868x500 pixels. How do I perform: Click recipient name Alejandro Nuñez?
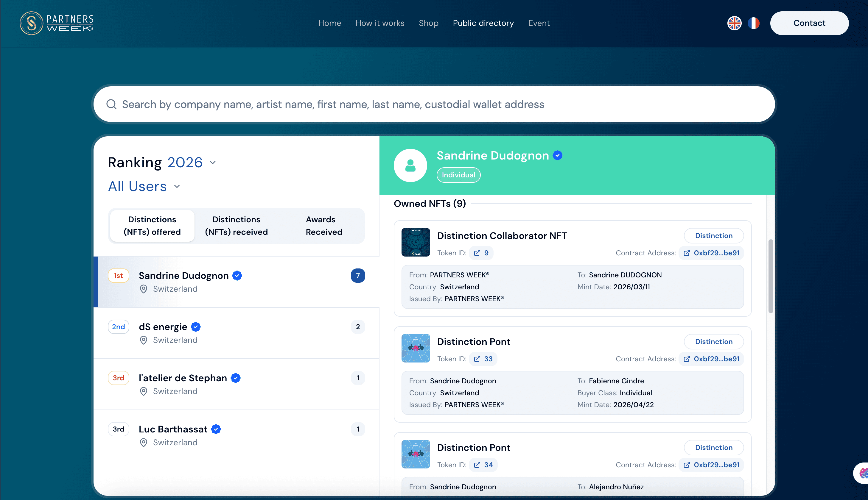(616, 487)
